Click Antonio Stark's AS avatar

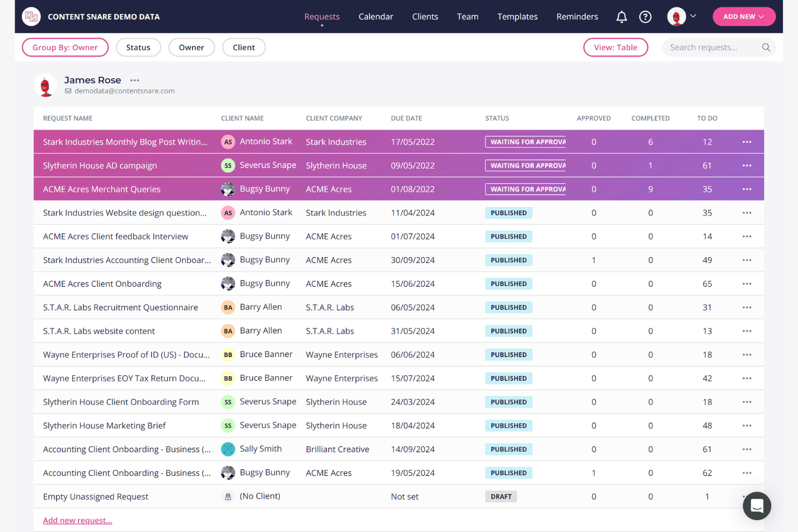pos(228,141)
